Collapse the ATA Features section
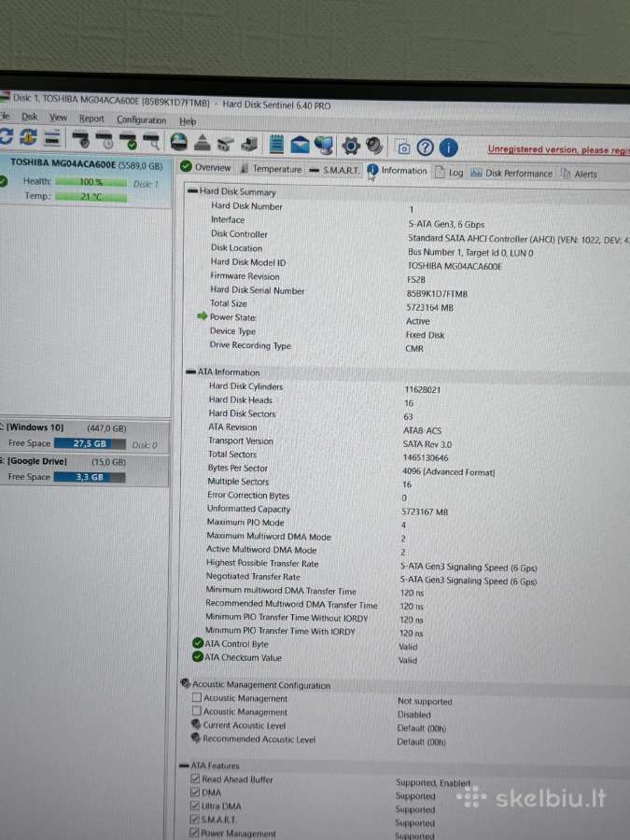This screenshot has width=630, height=840. (x=184, y=765)
